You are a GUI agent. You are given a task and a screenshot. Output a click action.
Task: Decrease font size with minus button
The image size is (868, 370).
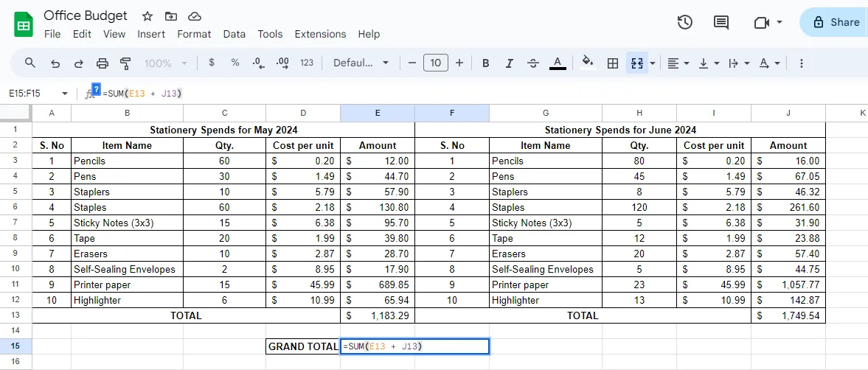point(412,63)
